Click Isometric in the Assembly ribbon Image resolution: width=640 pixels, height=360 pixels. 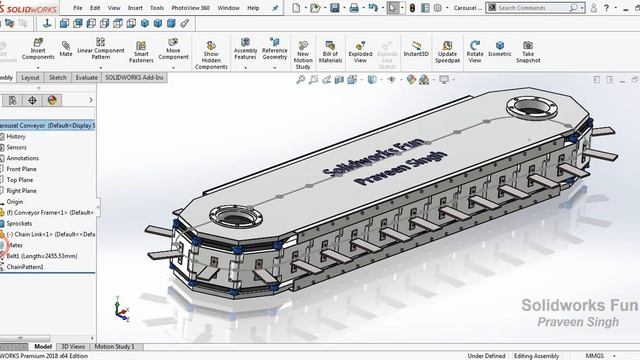coord(500,49)
